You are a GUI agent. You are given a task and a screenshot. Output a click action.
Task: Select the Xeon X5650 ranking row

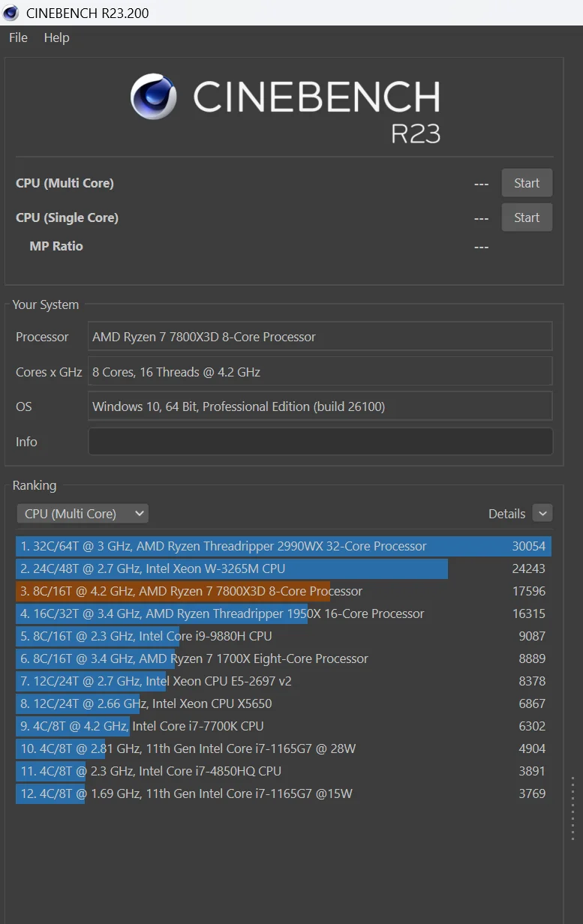284,703
